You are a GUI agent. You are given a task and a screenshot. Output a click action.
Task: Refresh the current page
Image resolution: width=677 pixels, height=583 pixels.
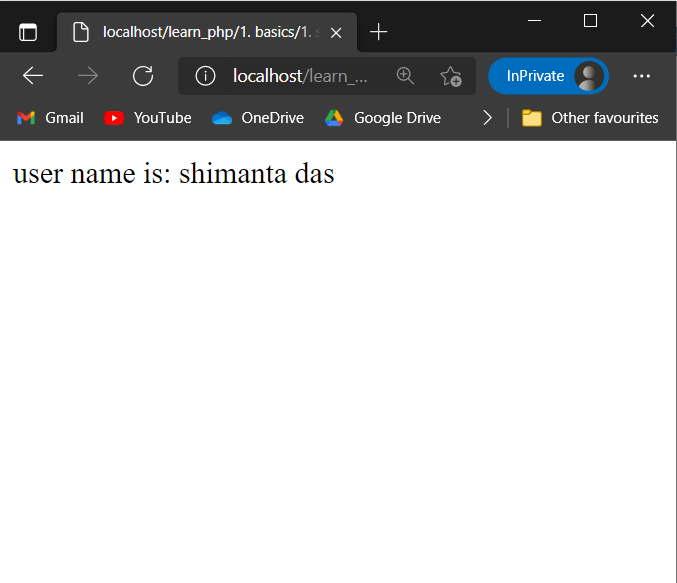click(x=143, y=76)
